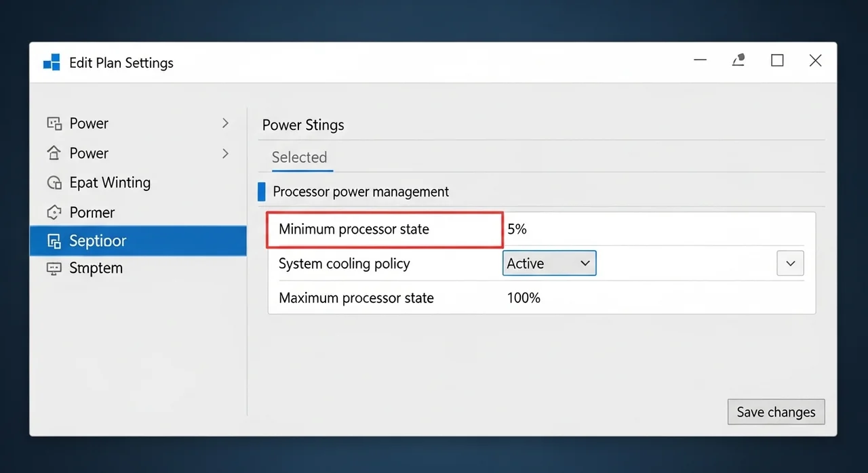The width and height of the screenshot is (868, 473).
Task: Click the house icon beside the second Power item
Action: click(54, 153)
